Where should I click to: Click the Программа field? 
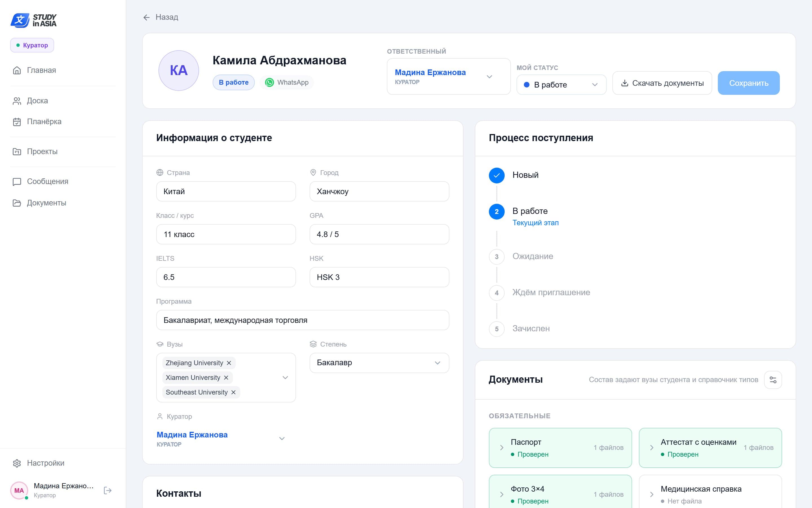[x=303, y=320]
